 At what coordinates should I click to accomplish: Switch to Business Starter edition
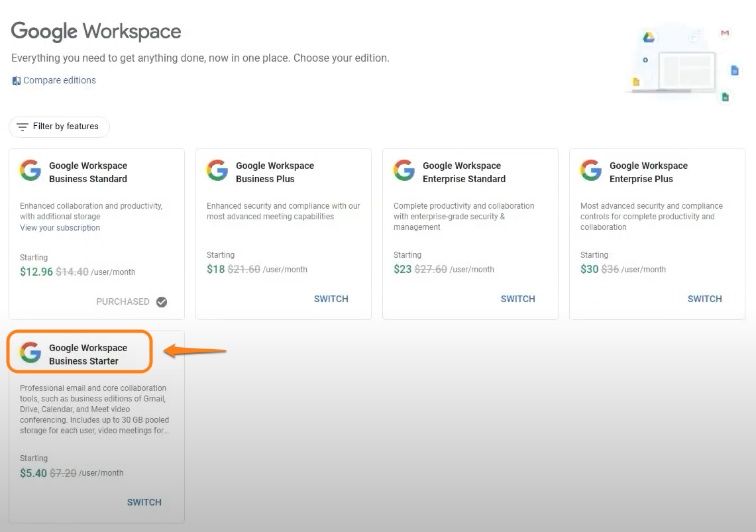(144, 502)
